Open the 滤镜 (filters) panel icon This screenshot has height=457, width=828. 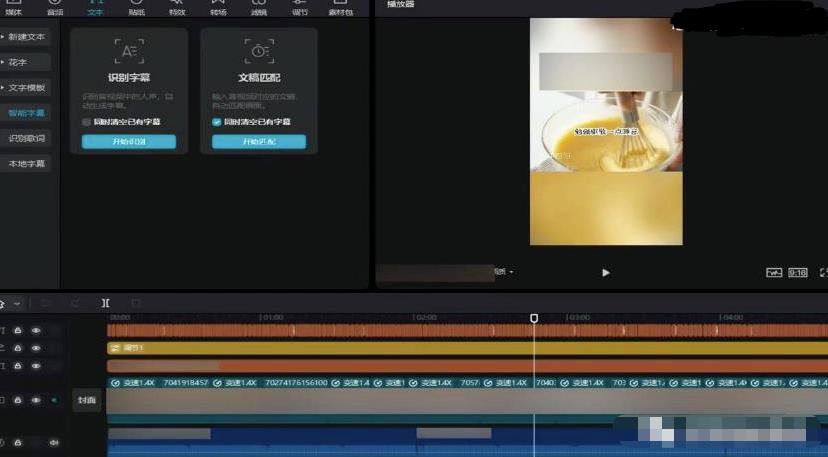[x=259, y=6]
